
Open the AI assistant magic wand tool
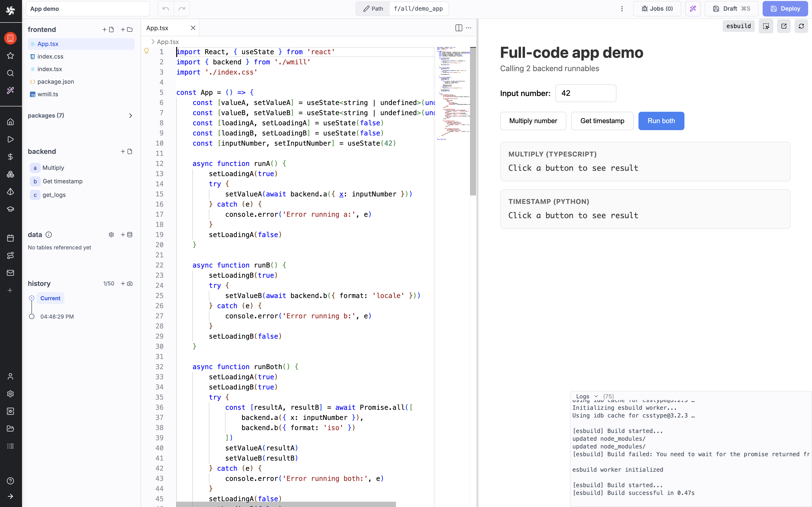[x=693, y=9]
